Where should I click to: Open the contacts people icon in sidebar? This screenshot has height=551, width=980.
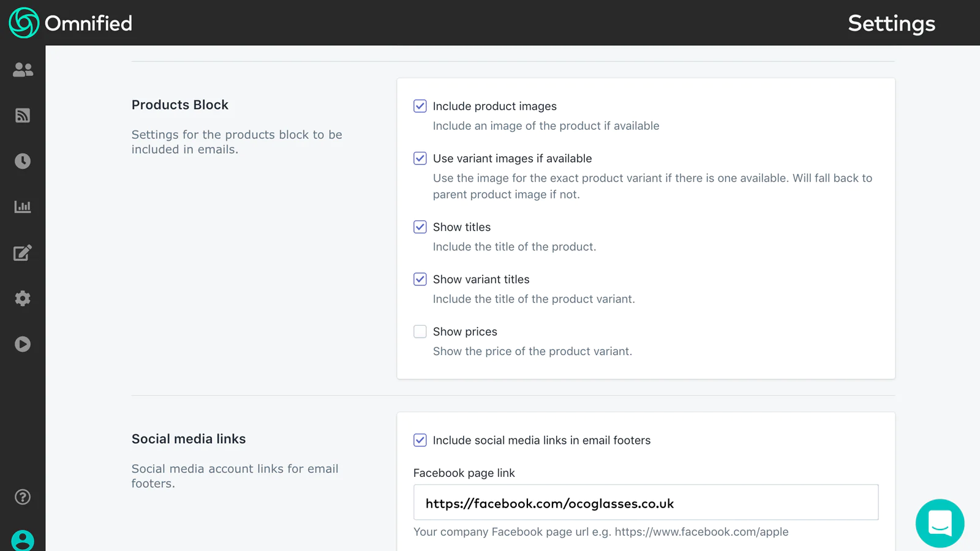(23, 70)
